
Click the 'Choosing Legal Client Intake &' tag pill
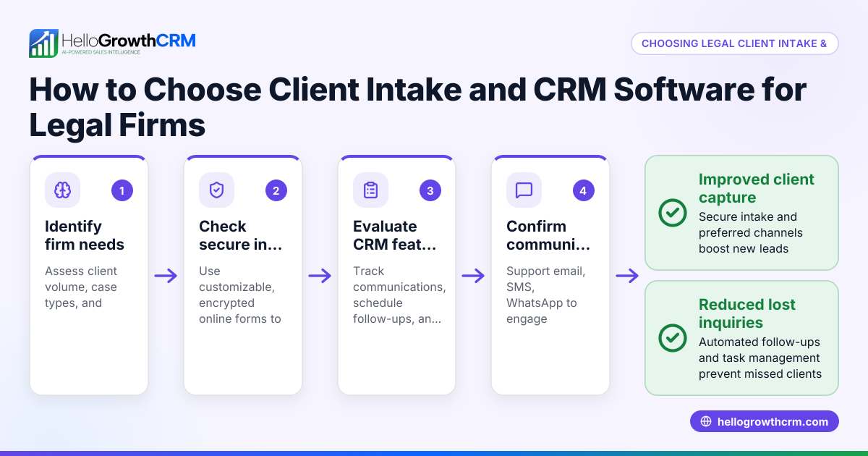coord(734,43)
